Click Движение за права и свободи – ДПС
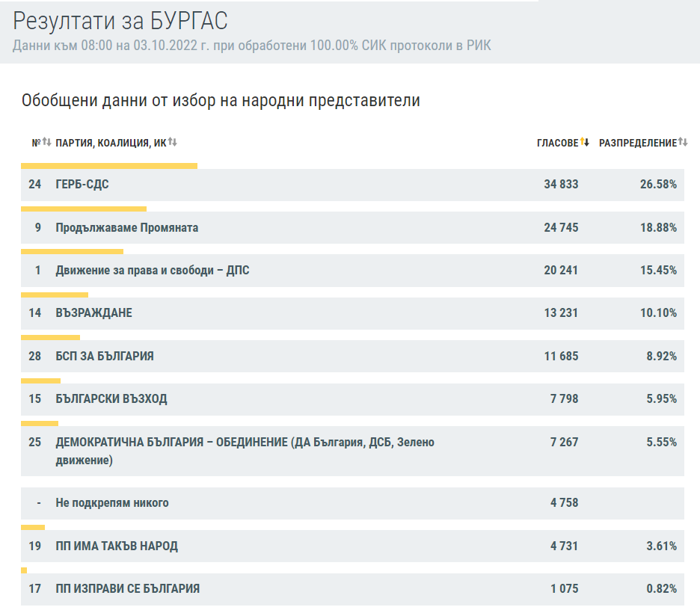Viewport: 700px width, 610px height. [x=153, y=270]
